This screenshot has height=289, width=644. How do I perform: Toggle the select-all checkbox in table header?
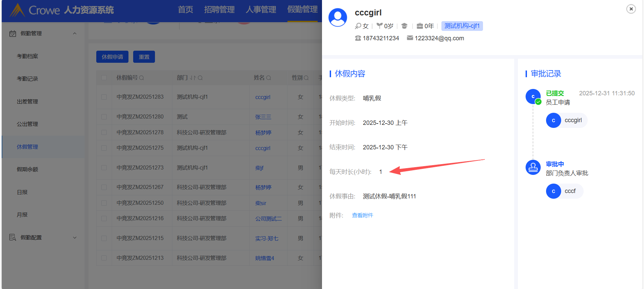(104, 78)
